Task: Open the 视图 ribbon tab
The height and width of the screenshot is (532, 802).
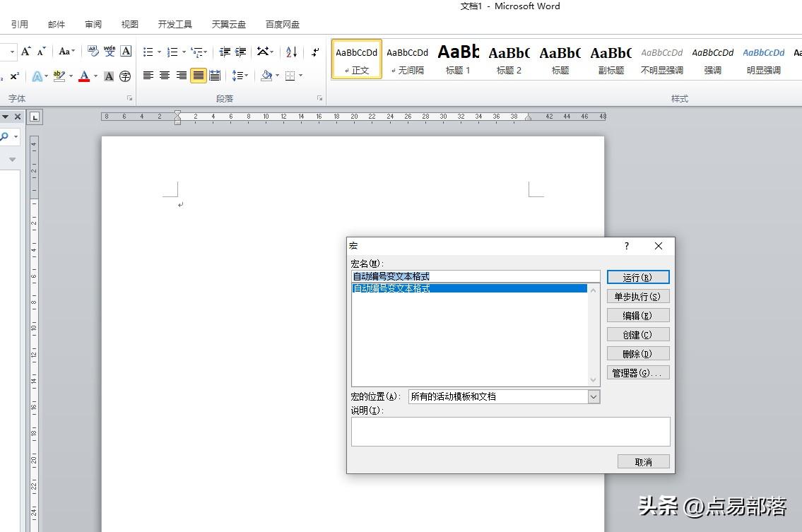Action: pos(129,24)
